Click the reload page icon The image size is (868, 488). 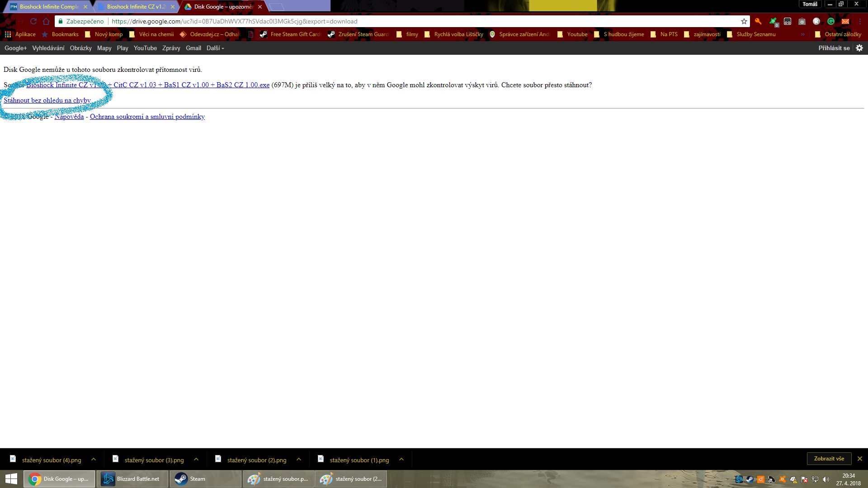[33, 21]
